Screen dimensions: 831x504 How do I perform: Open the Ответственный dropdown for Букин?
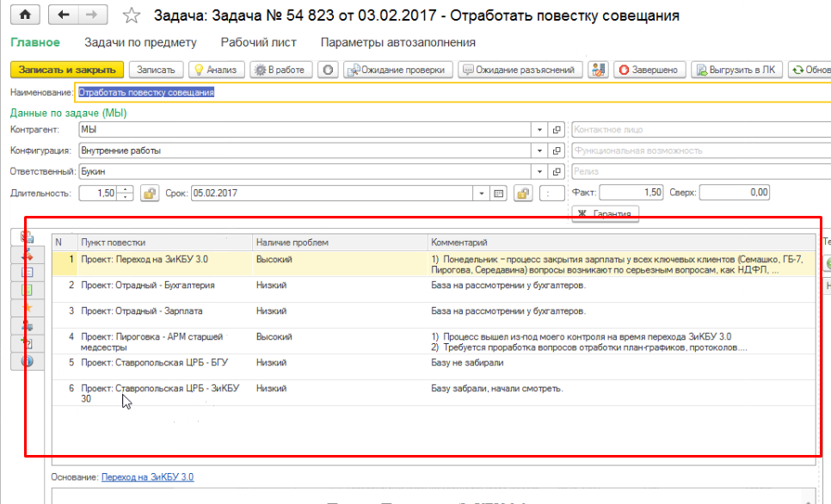(x=540, y=172)
